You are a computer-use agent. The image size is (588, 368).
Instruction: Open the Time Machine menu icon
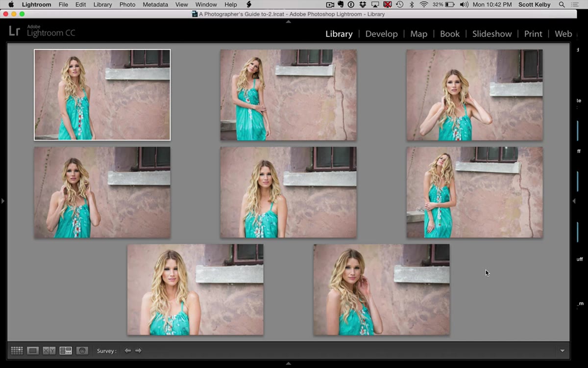click(399, 4)
